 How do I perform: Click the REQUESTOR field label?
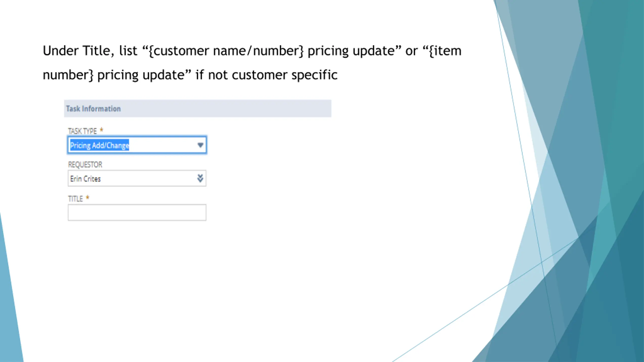[x=85, y=165]
